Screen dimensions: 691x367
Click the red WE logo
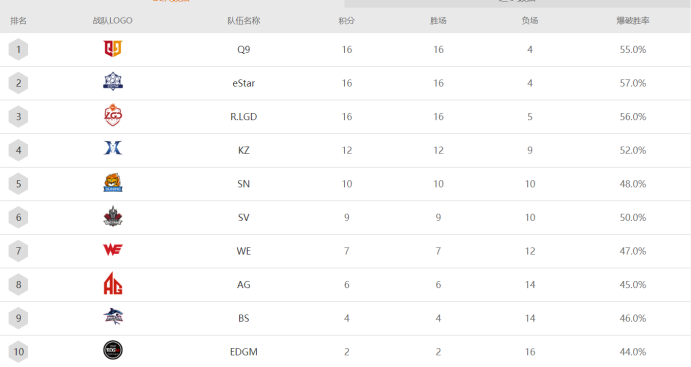pyautogui.click(x=113, y=250)
